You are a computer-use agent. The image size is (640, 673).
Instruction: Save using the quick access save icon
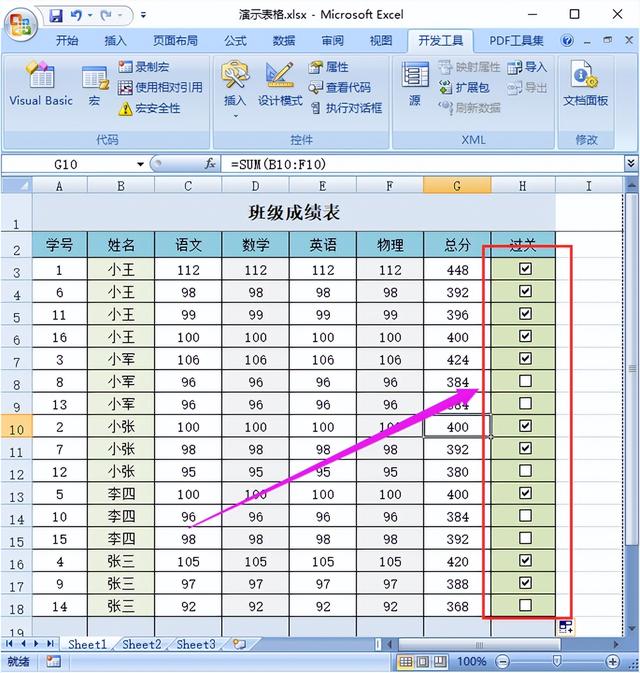click(56, 16)
